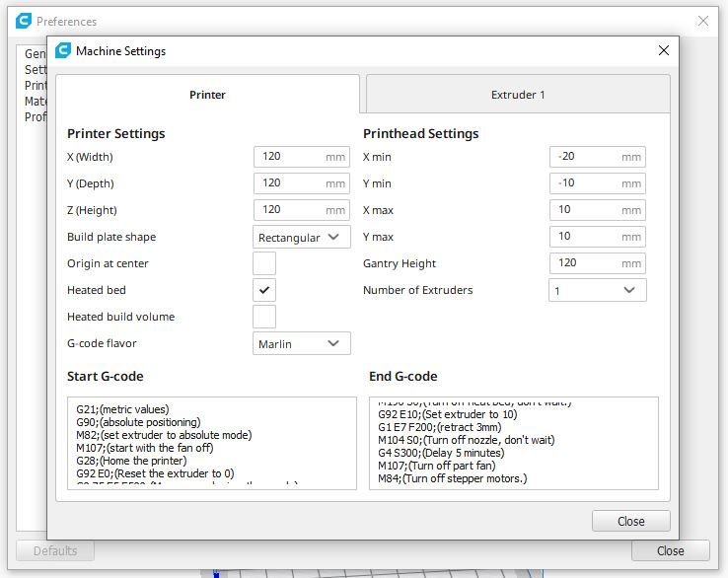Screen dimensions: 728x578
Task: Click 'G21;(metric values)' line in Start G-code
Action: [122, 409]
